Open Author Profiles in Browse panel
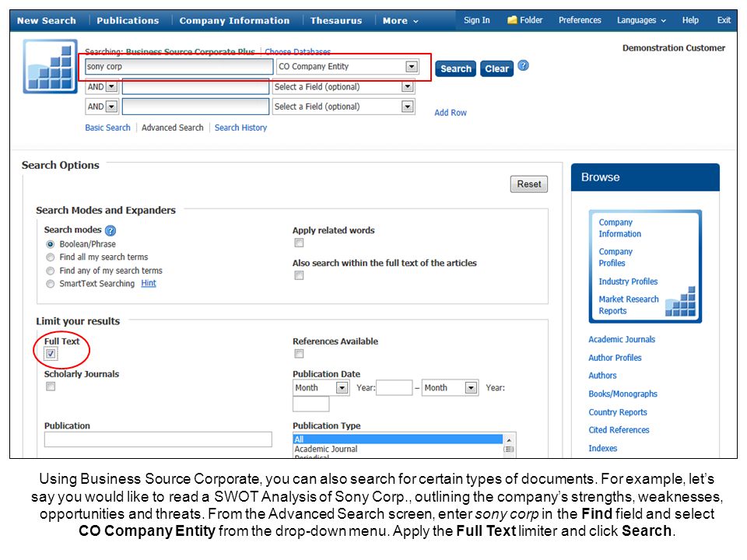 pyautogui.click(x=615, y=358)
